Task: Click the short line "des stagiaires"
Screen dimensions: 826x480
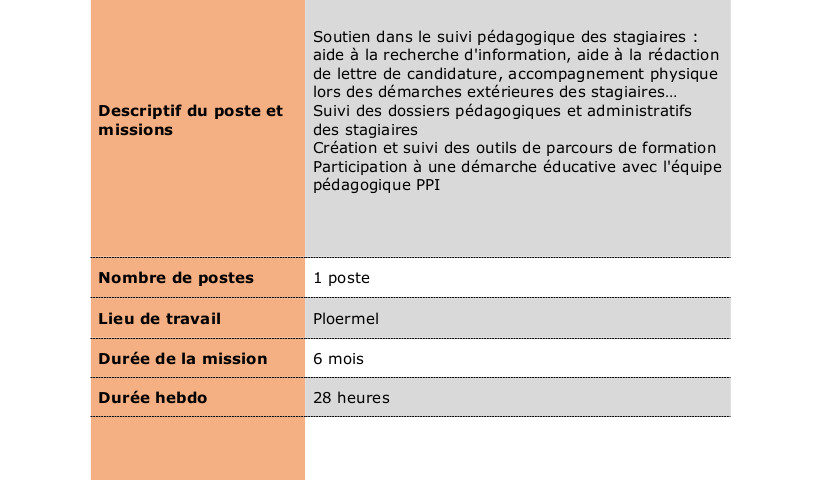Action: (x=365, y=129)
